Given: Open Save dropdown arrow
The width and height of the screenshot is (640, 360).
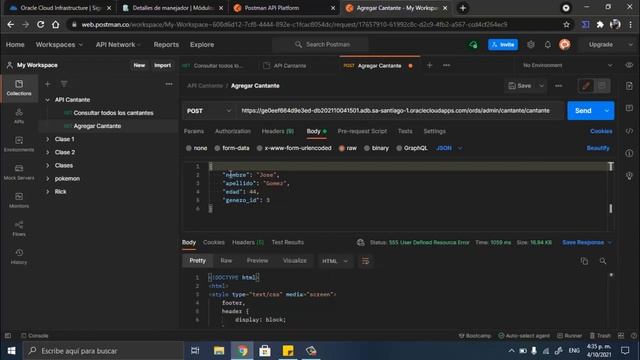Looking at the screenshot, I should (542, 86).
